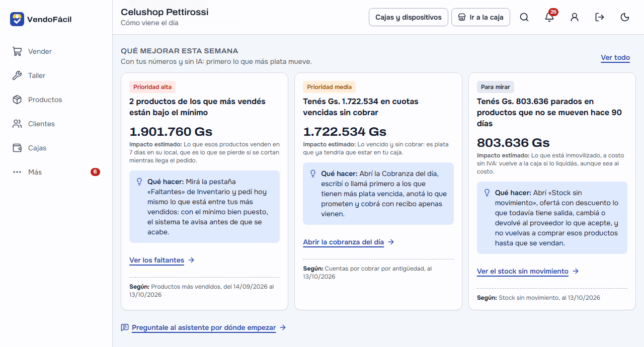Select Clientes in the sidebar
The image size is (644, 347).
56,124
